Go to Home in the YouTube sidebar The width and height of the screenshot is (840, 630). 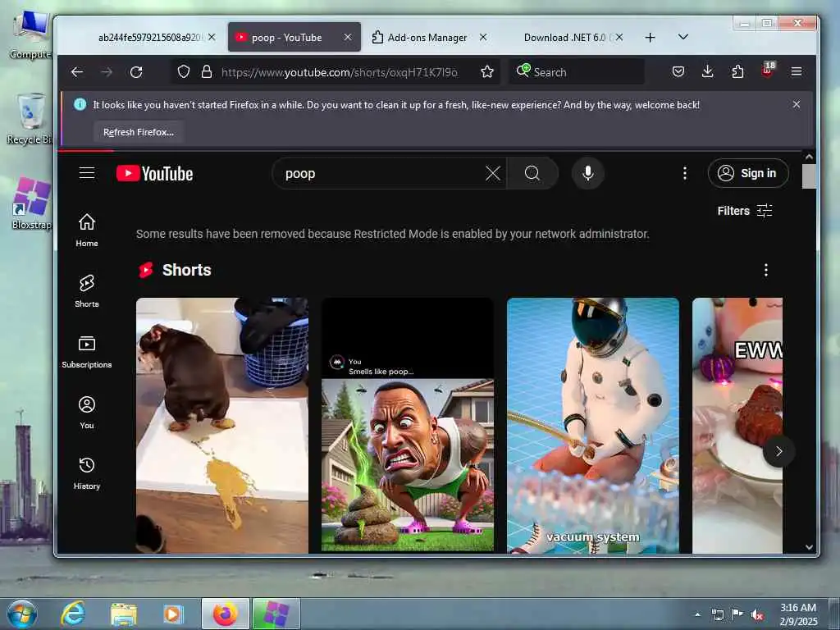87,231
